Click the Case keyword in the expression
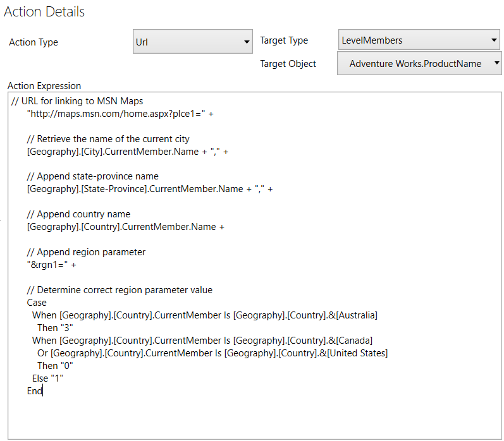 tap(37, 303)
